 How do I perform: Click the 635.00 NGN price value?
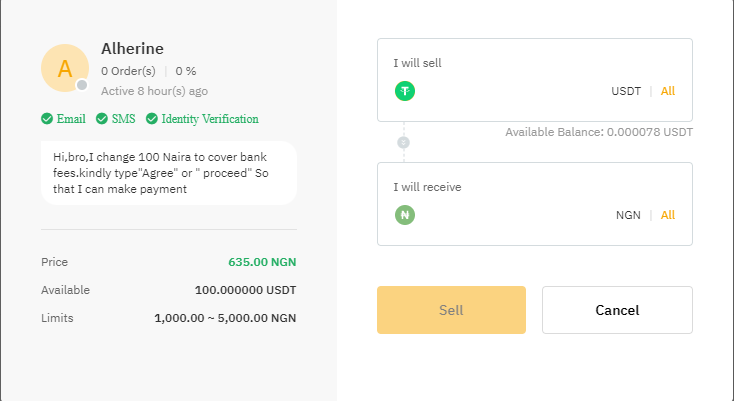click(262, 262)
